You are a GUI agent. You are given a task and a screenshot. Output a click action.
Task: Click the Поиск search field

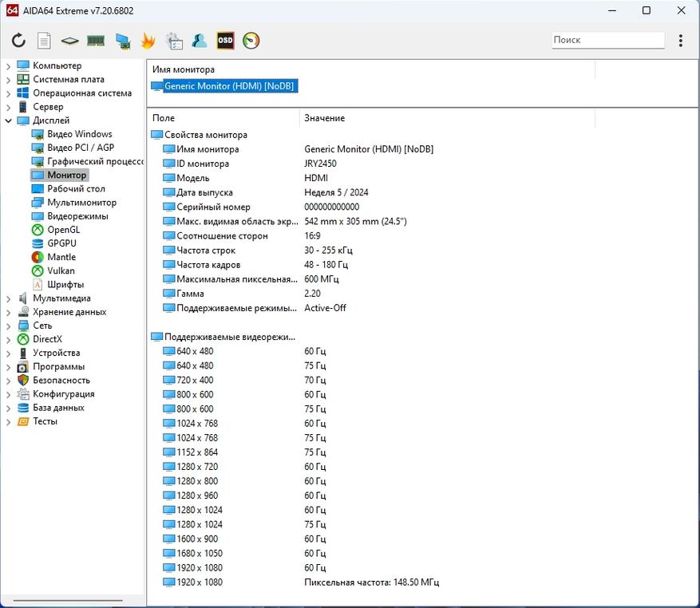[607, 40]
